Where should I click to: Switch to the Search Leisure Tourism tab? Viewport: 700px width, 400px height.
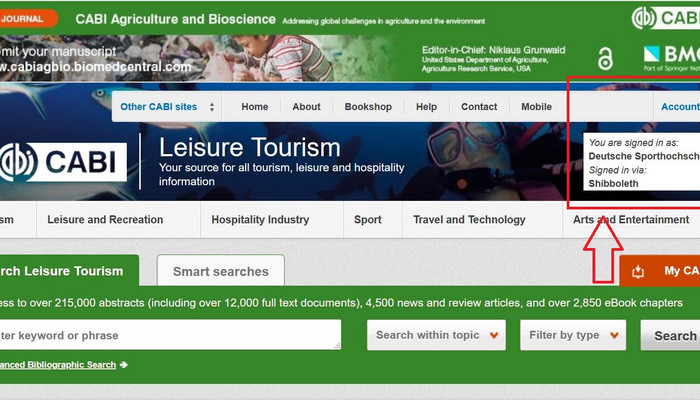click(69, 271)
